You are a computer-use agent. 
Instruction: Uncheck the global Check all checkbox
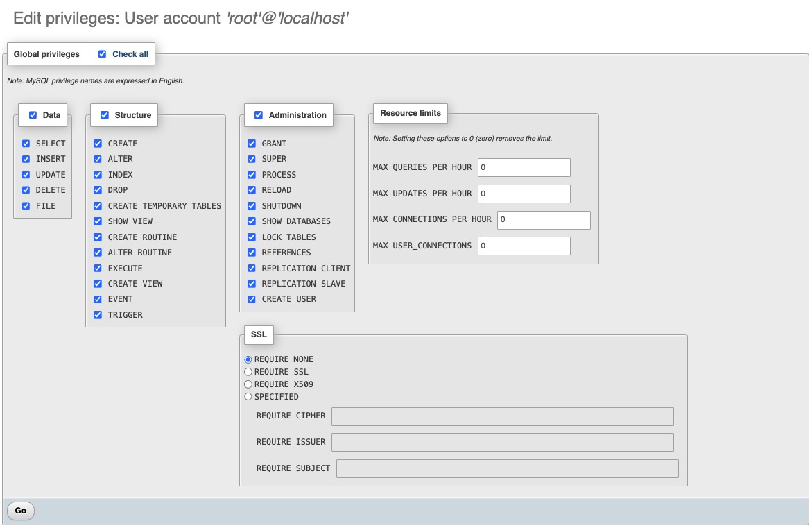click(103, 54)
